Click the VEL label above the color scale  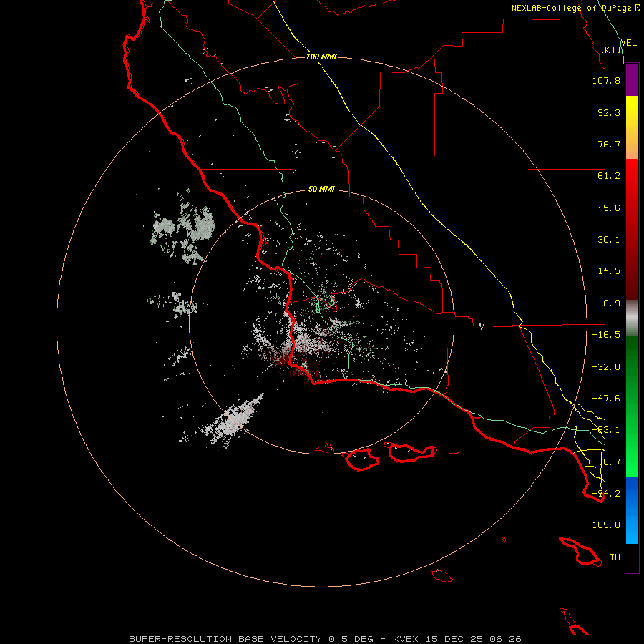click(x=629, y=43)
